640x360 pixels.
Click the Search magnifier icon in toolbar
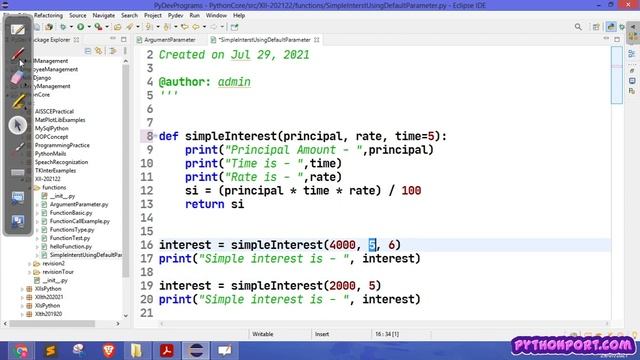pos(578,27)
